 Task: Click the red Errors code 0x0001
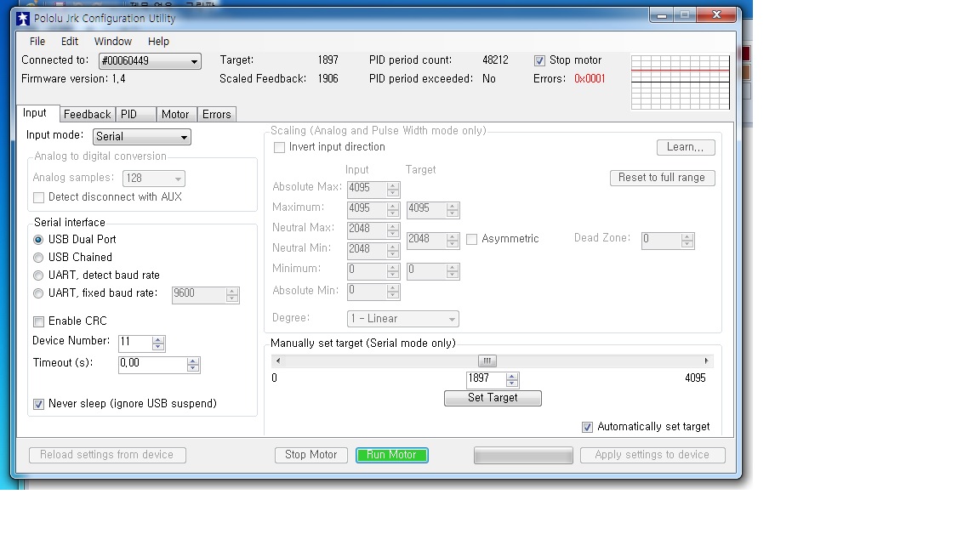pos(590,79)
